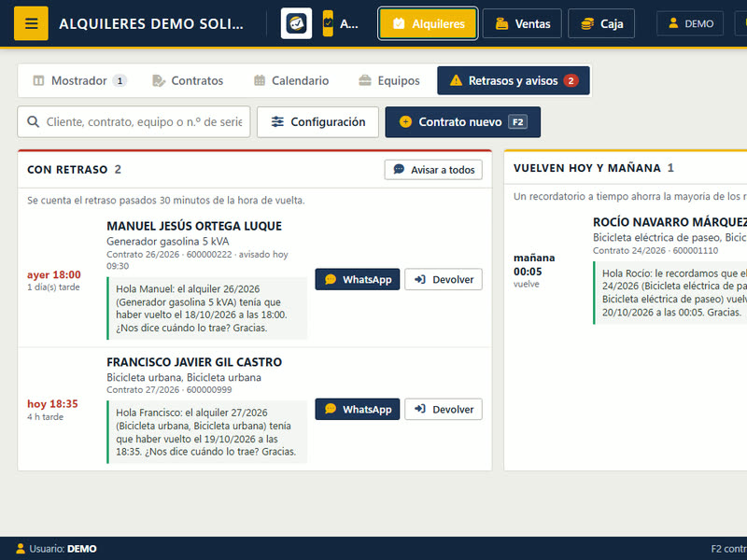Select the name "MANUEL JESÚS ORTEGA LUQUE"
Image resolution: width=747 pixels, height=560 pixels.
coord(194,226)
